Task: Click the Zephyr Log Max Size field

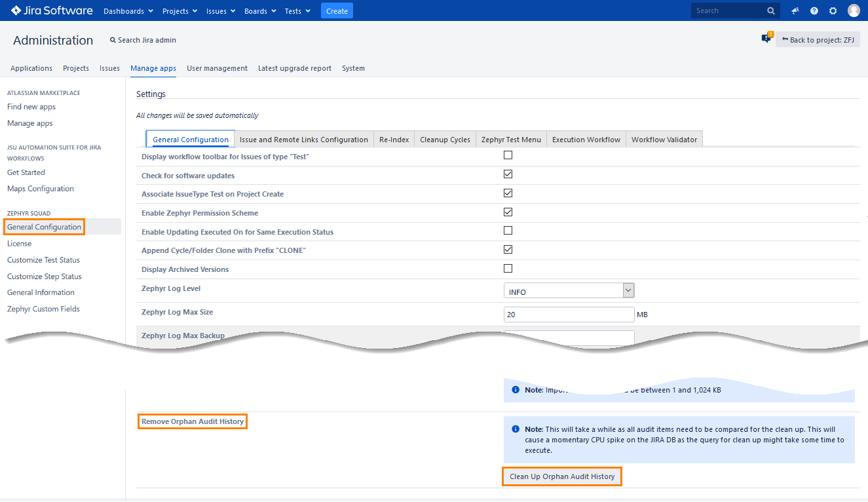Action: [569, 315]
